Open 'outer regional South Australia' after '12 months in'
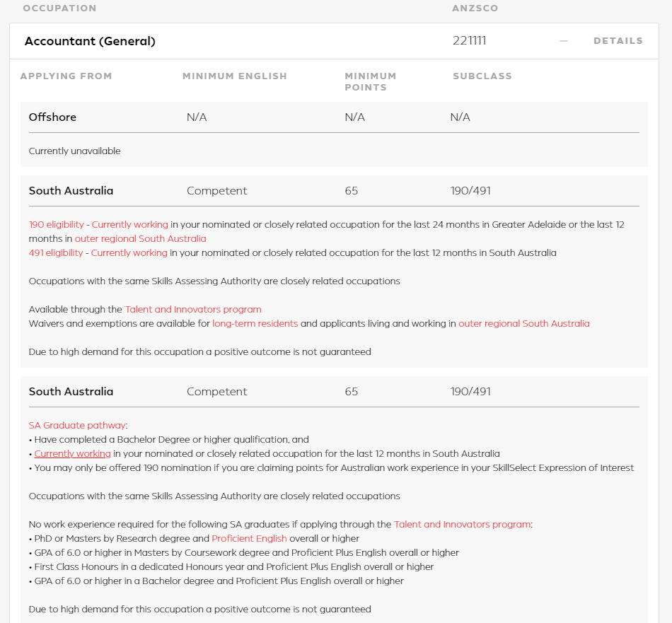 (x=141, y=238)
